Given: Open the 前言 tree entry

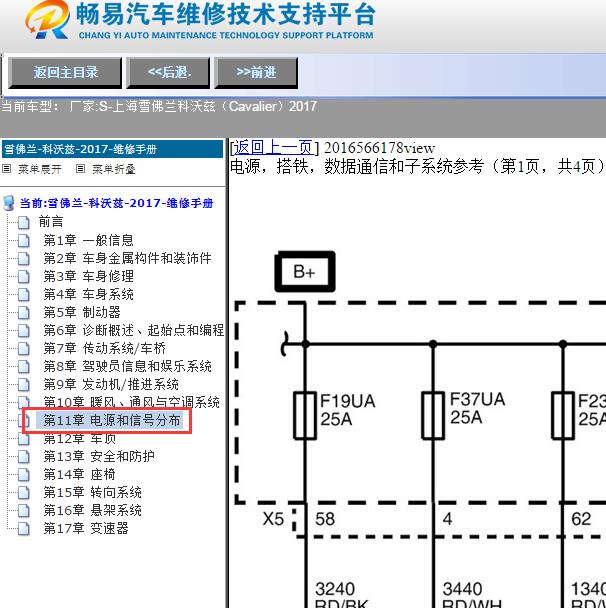Looking at the screenshot, I should [x=51, y=221].
